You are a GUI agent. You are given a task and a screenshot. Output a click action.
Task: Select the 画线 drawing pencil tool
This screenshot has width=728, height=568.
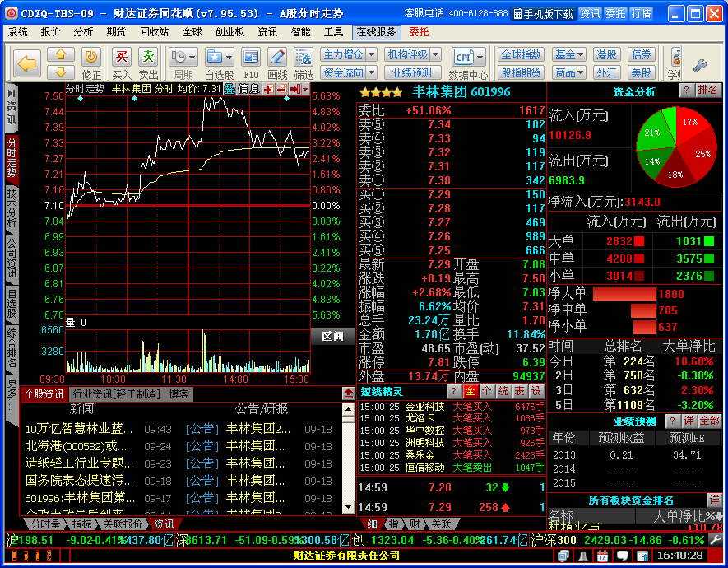coord(277,63)
